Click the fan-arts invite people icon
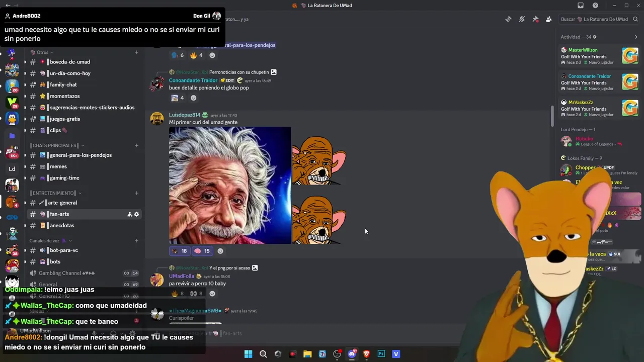 point(129,214)
